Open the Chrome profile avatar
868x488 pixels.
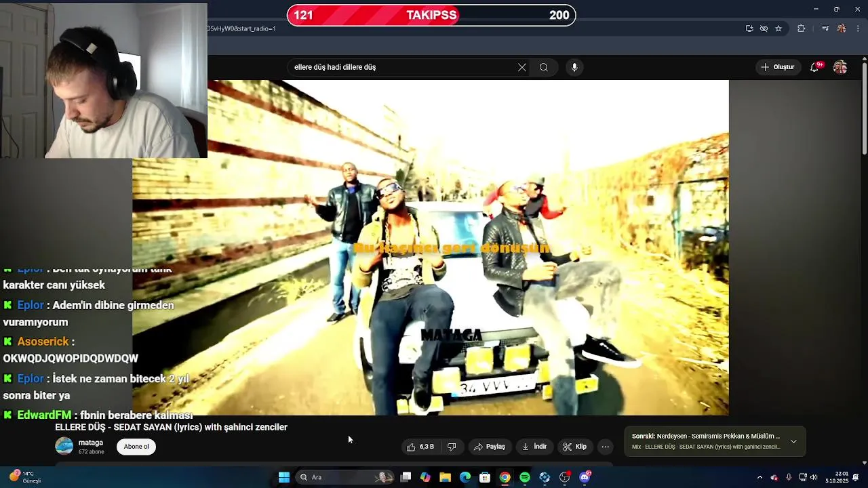842,28
